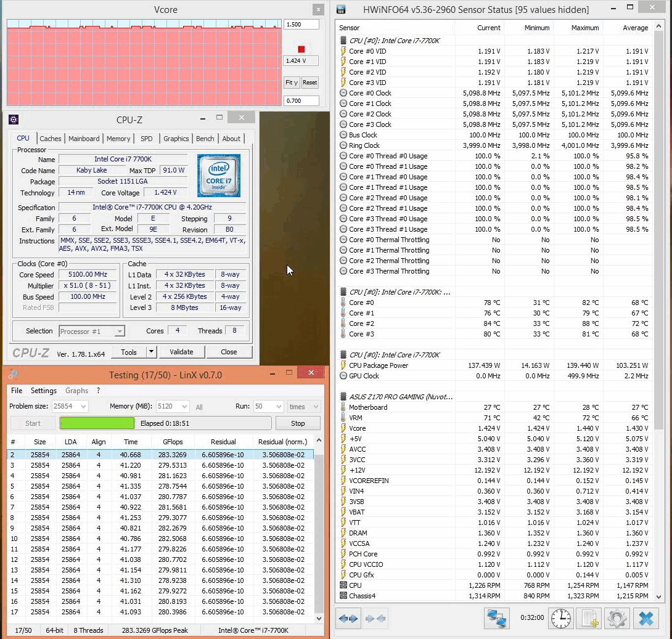Open the Problem size dropdown
672x639 pixels.
click(x=83, y=406)
